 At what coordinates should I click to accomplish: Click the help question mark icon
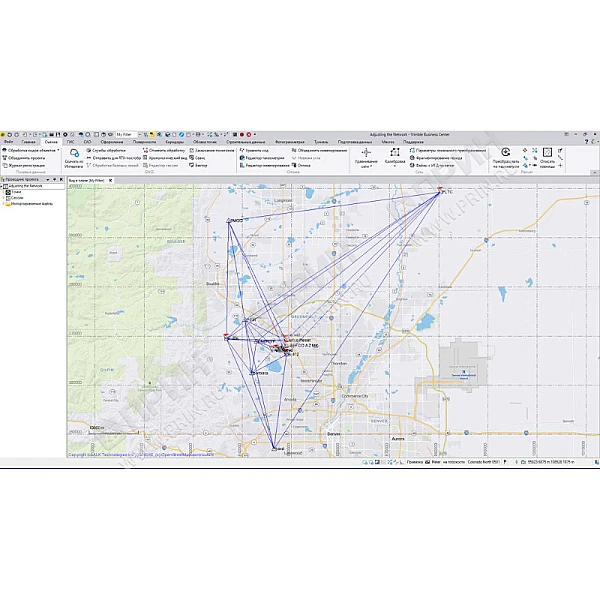585,142
